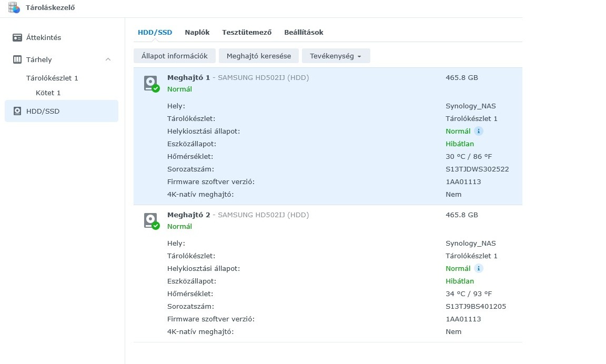Viewport: 606px width, 364px height.
Task: Open allocation status info for Meghajtó 1
Action: (x=479, y=132)
